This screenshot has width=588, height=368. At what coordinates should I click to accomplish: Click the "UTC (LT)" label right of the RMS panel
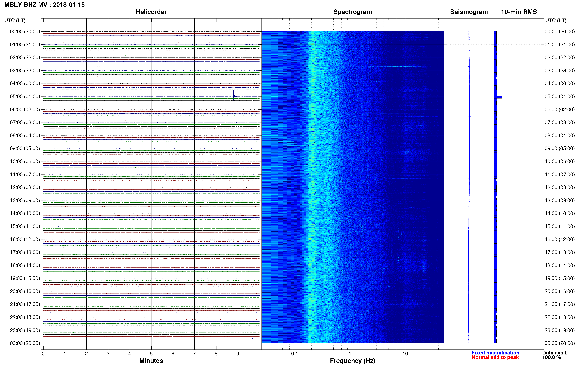(556, 20)
